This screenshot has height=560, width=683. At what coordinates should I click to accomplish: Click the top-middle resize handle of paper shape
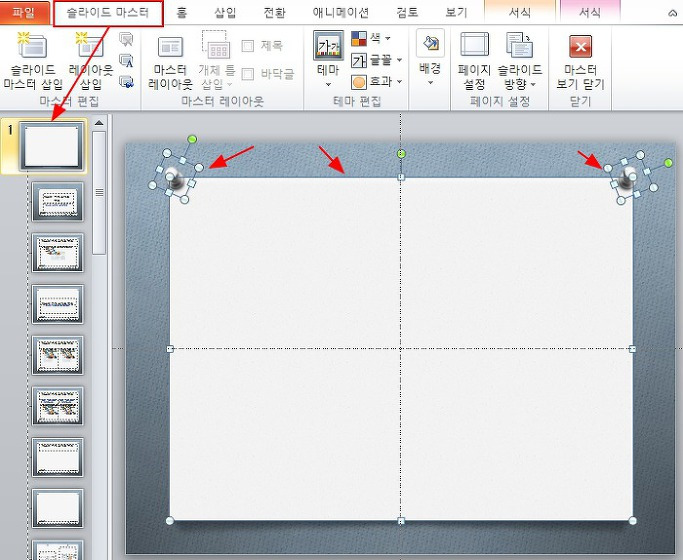click(x=401, y=177)
